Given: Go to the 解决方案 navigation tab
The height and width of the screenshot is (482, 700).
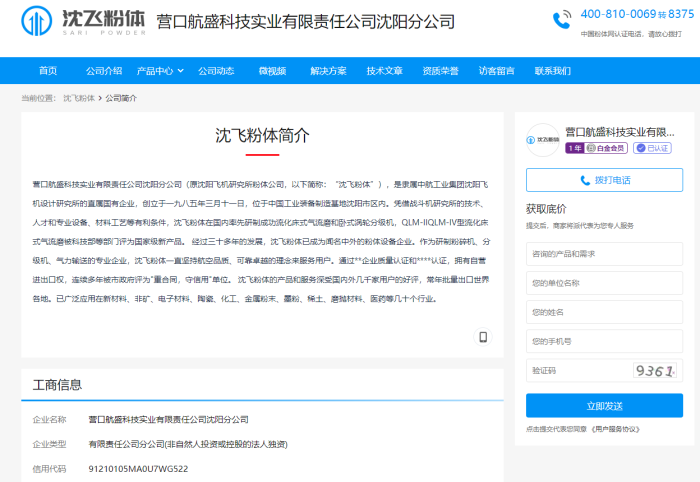Looking at the screenshot, I should (x=328, y=71).
